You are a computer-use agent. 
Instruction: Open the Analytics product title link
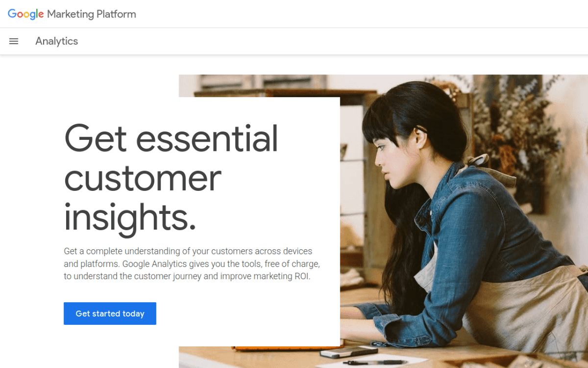pos(56,41)
